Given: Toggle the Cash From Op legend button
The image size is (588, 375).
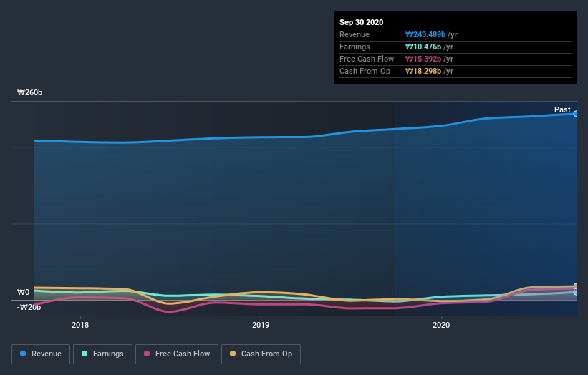Looking at the screenshot, I should 261,354.
